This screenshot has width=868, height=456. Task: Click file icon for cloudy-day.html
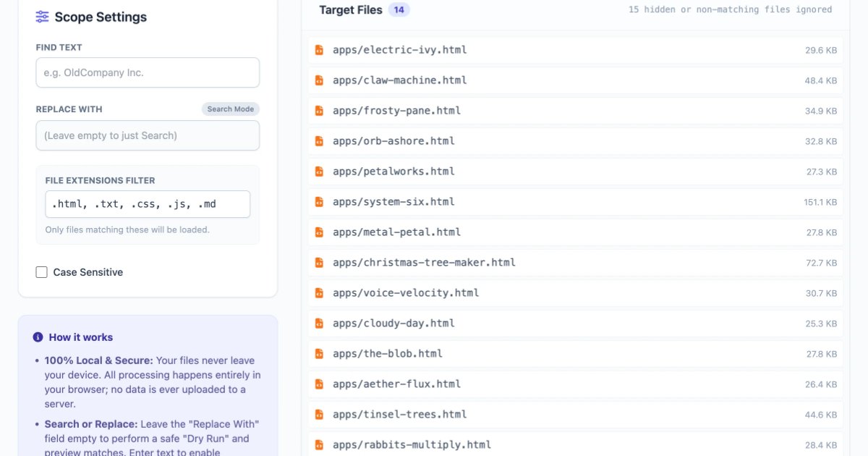[x=319, y=324]
